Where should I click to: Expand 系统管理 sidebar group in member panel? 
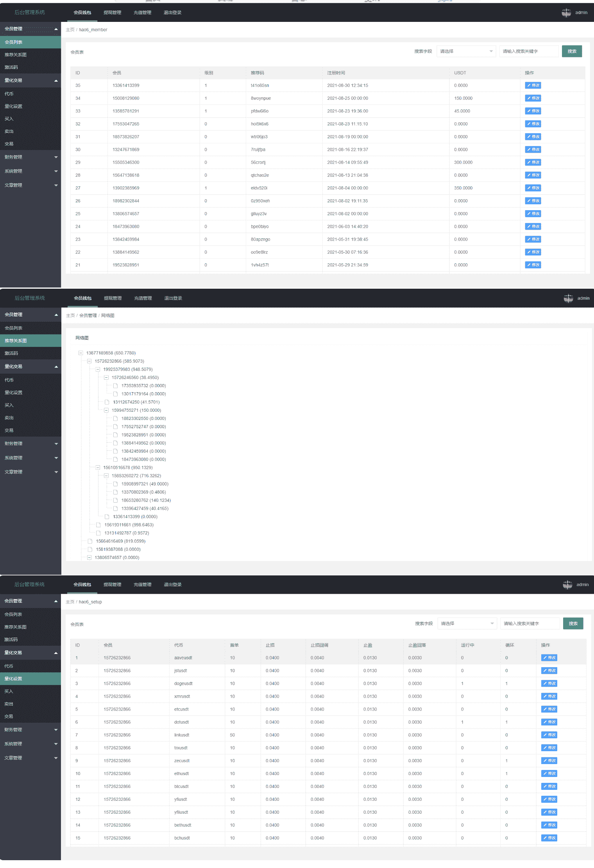(x=30, y=171)
